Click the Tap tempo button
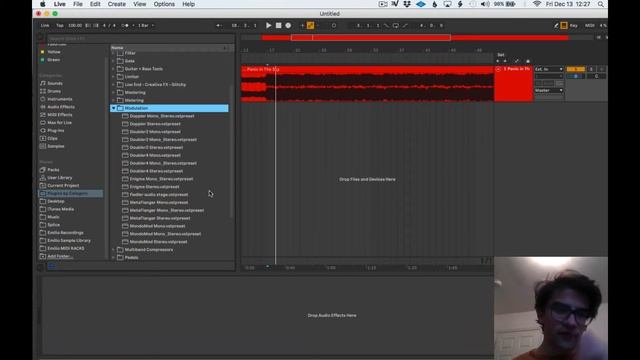The image size is (640, 360). pyautogui.click(x=60, y=25)
